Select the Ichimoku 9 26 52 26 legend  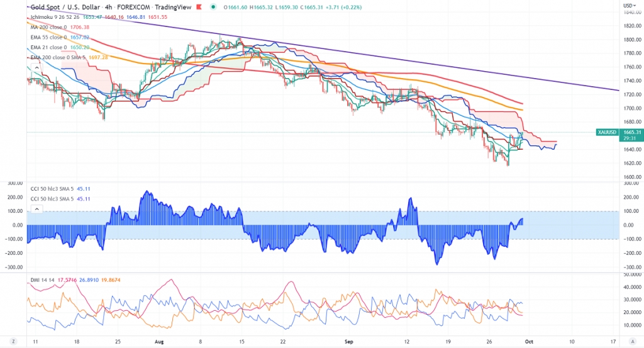pyautogui.click(x=55, y=17)
